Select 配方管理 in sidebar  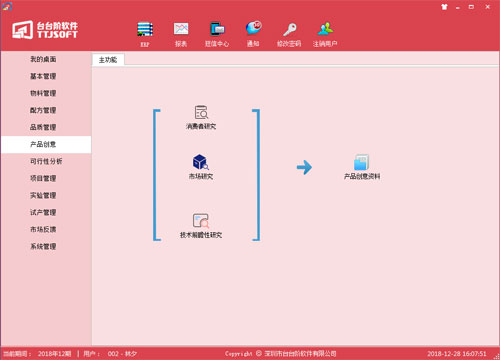[43, 110]
